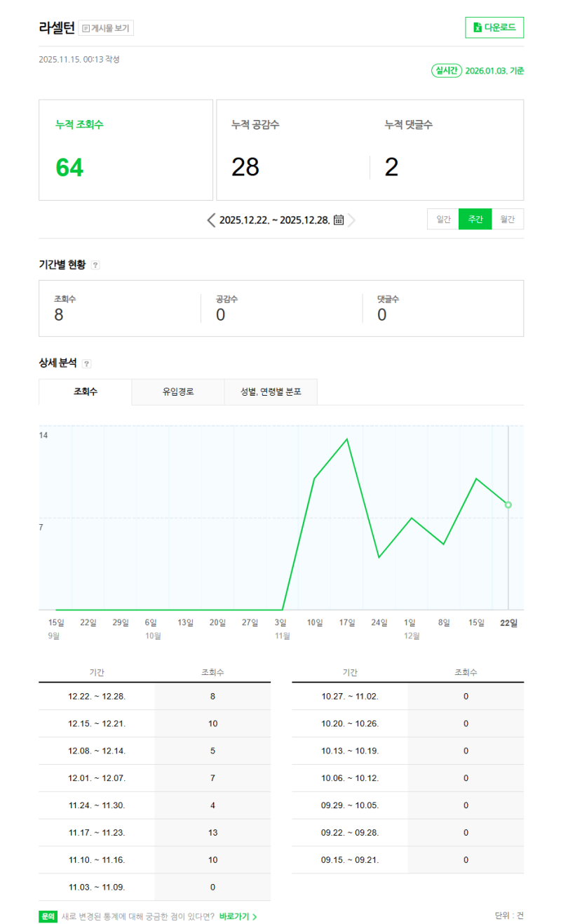The image size is (561, 924).
Task: Click the date range 2025.12.22. ~ 2025.12.28.
Action: click(x=275, y=220)
